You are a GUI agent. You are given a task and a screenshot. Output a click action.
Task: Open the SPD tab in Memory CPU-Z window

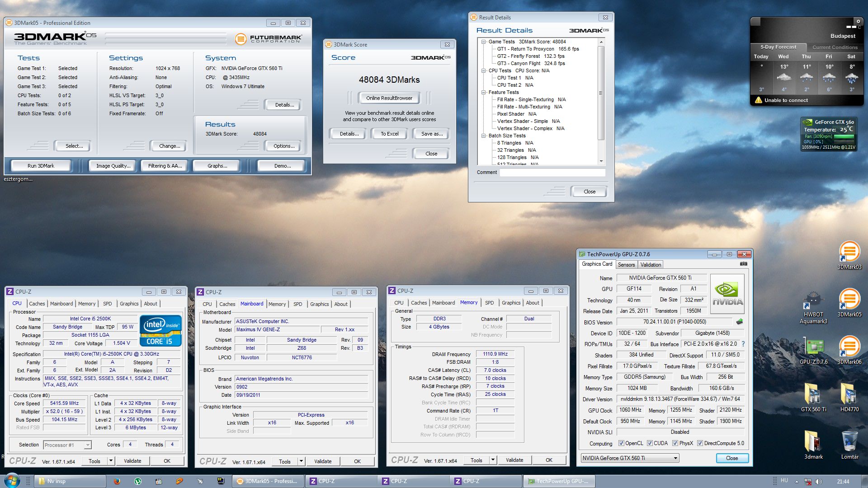489,303
